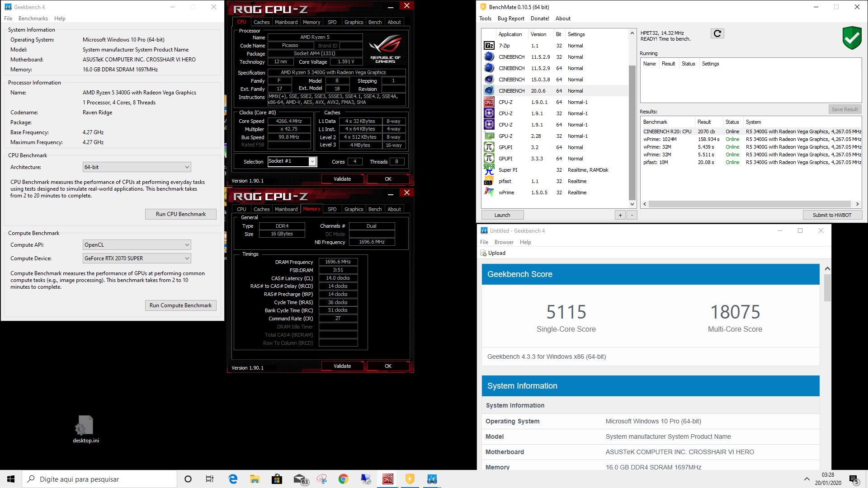
Task: Open Compute Device GeForce RTX dropdown
Action: [x=137, y=258]
